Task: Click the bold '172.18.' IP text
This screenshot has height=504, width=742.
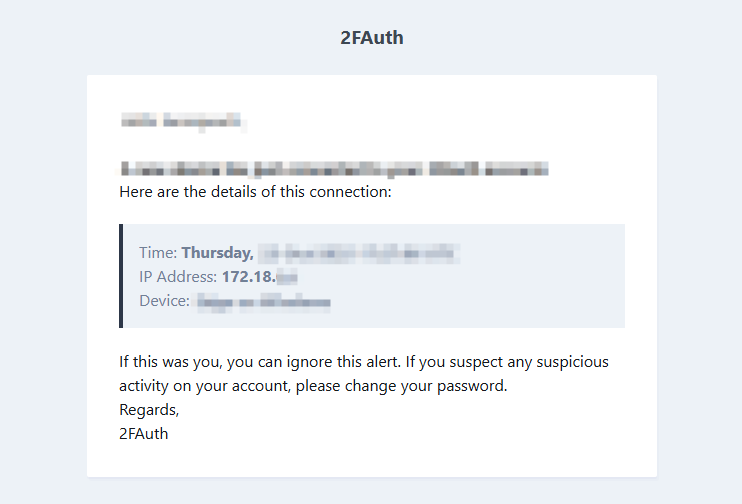Action: (247, 276)
